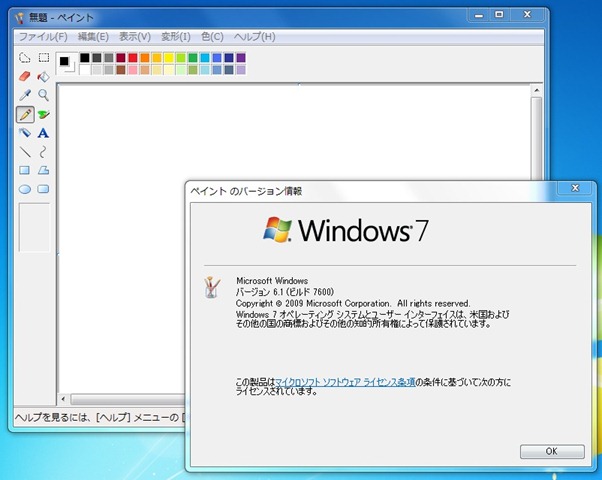Select the Curve tool
The image size is (602, 480).
(43, 152)
